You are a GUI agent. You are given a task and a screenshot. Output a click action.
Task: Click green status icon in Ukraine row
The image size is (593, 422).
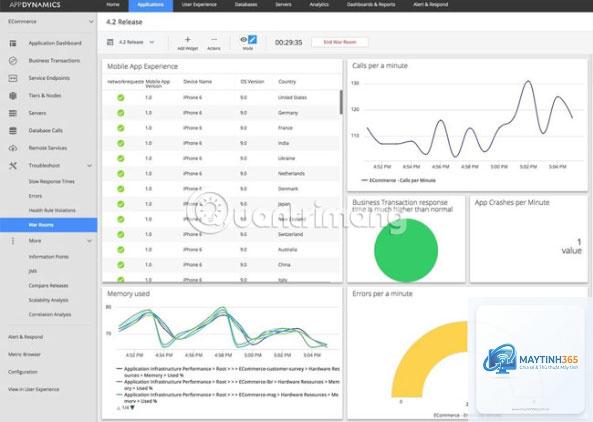pyautogui.click(x=121, y=158)
